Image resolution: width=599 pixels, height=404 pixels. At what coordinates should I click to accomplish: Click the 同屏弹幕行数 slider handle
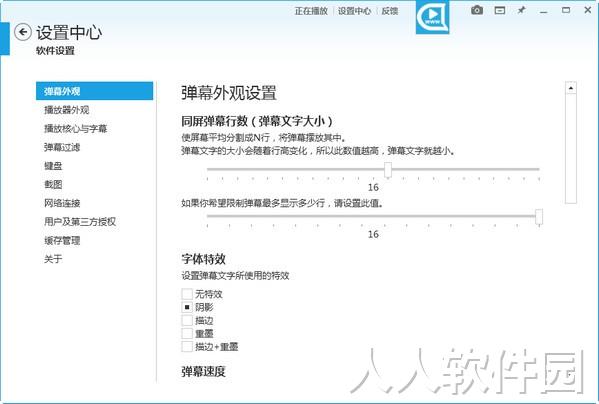(388, 170)
